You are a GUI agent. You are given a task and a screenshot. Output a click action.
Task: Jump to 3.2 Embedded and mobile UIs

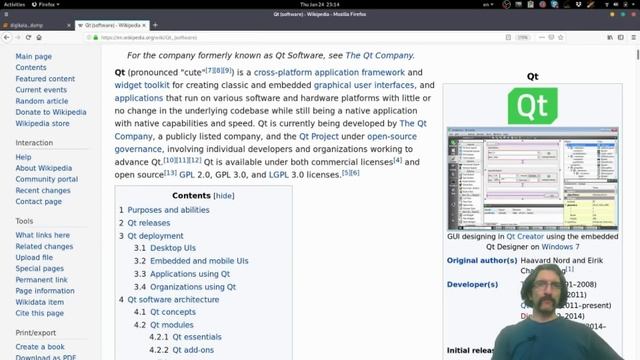tap(199, 261)
